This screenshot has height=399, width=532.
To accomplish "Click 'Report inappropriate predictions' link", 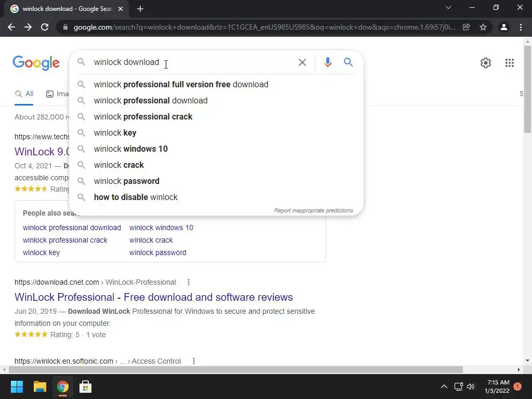I will pos(313,211).
